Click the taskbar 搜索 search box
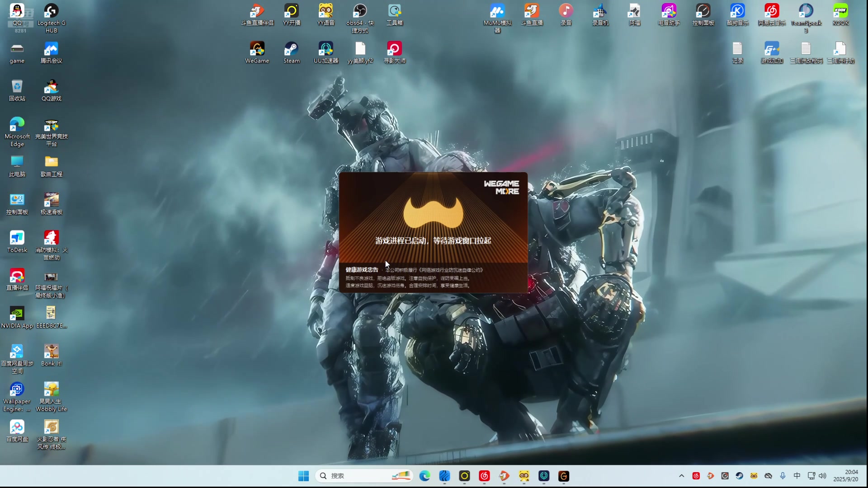Image resolution: width=868 pixels, height=488 pixels. pyautogui.click(x=364, y=476)
